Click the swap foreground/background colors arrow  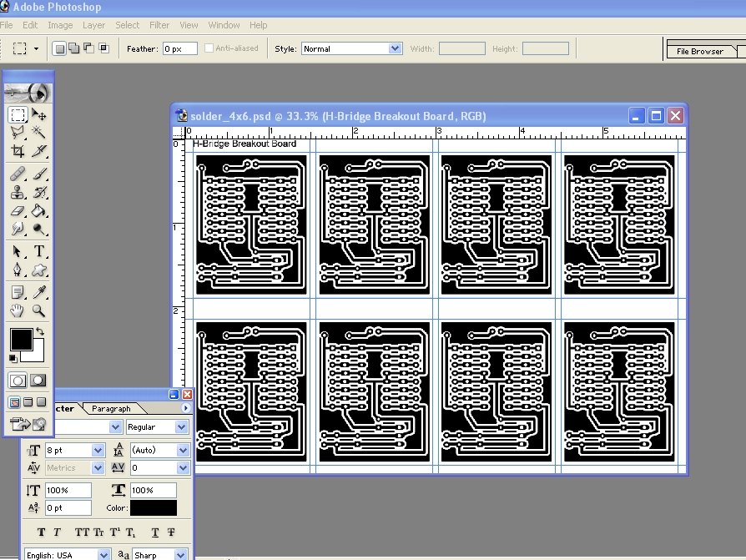pyautogui.click(x=40, y=331)
